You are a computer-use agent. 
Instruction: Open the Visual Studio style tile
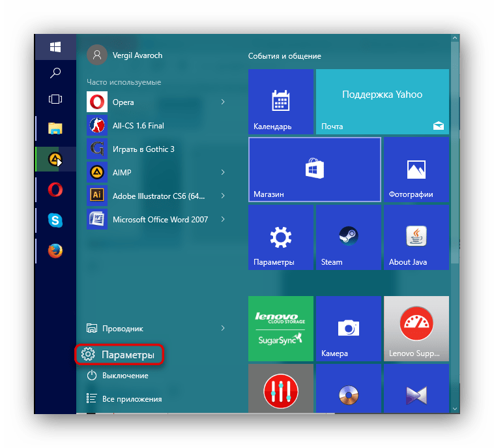click(x=416, y=389)
